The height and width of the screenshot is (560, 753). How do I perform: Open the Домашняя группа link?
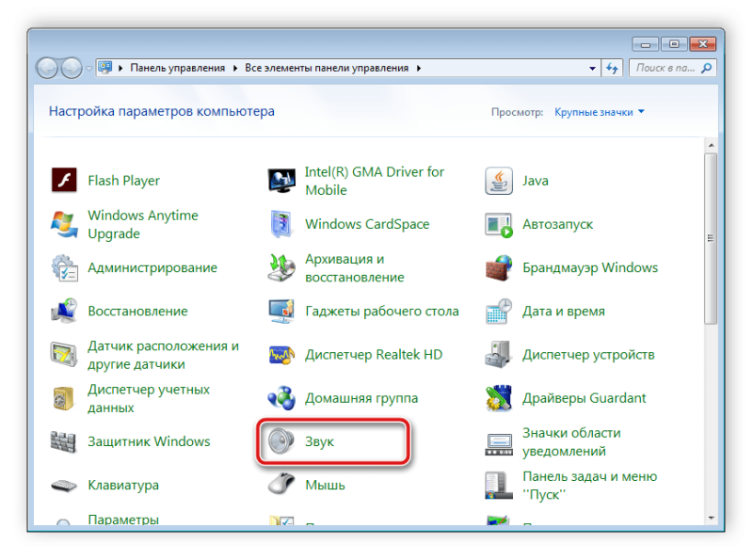pyautogui.click(x=361, y=399)
